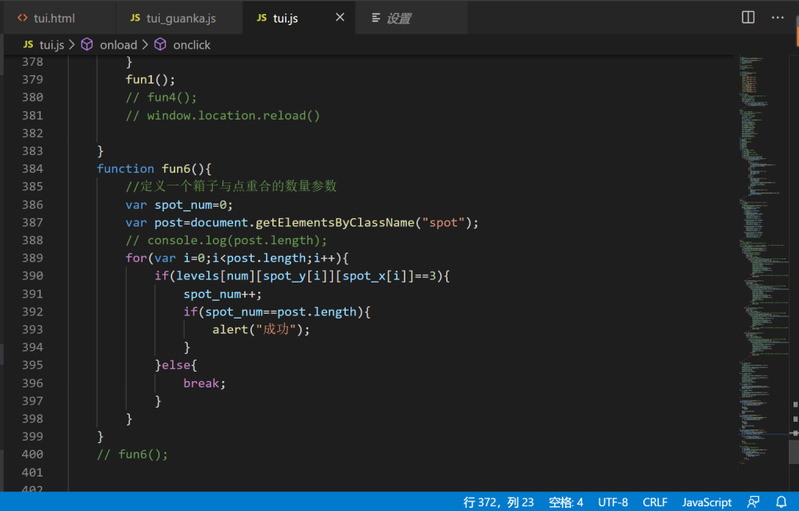The width and height of the screenshot is (799, 511).
Task: Click the HTML file icon on tui.html tab
Action: pos(22,18)
